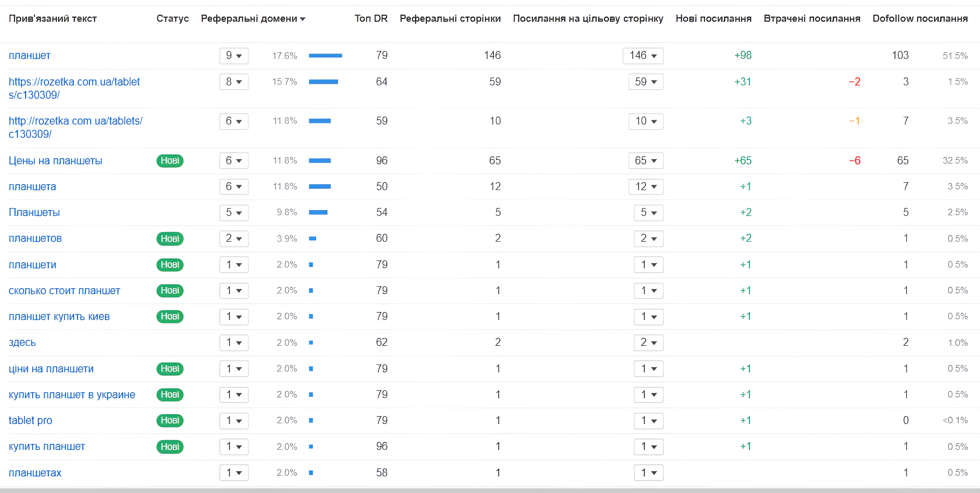
Task: Click сколько стоит планшет anchor
Action: point(65,291)
